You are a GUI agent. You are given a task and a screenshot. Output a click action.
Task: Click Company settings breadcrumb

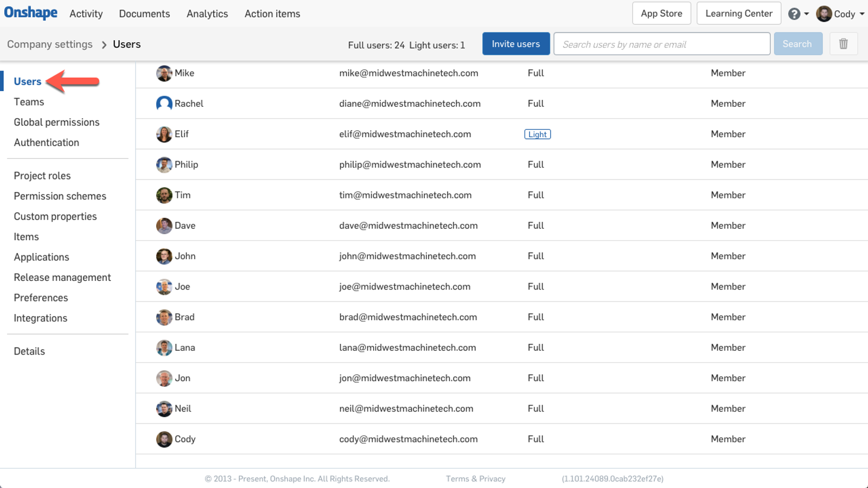click(49, 44)
